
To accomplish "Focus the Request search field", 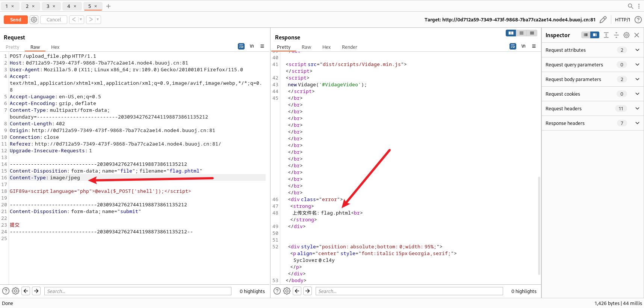I will (x=138, y=291).
